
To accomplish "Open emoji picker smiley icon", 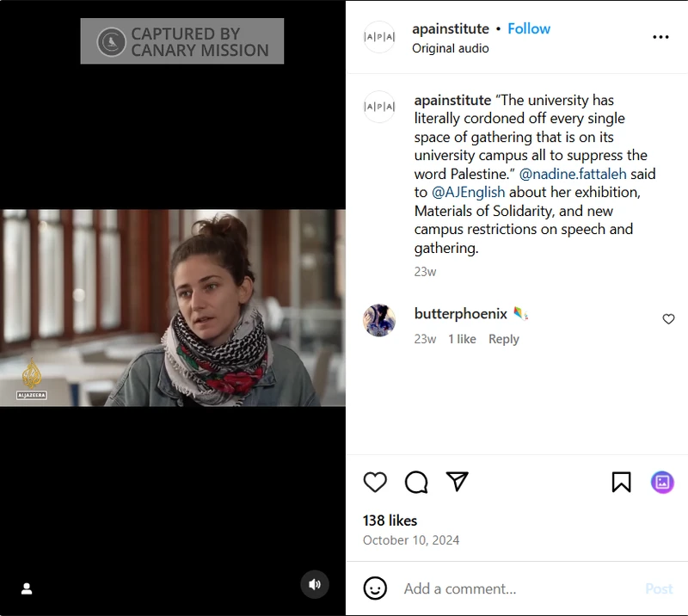I will pyautogui.click(x=375, y=588).
